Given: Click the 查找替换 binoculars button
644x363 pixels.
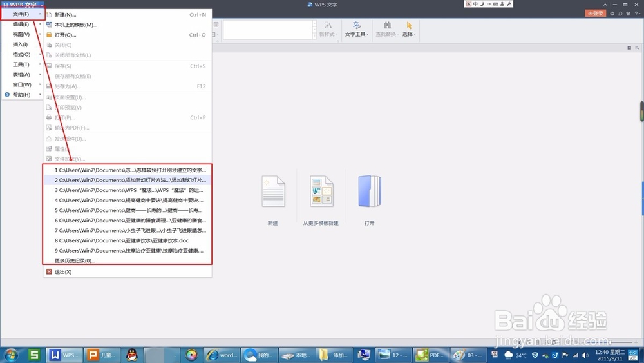Looking at the screenshot, I should tap(387, 29).
